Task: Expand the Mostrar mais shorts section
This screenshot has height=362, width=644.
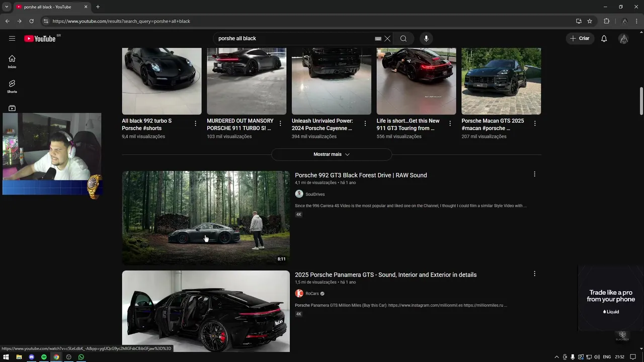Action: coord(332,154)
